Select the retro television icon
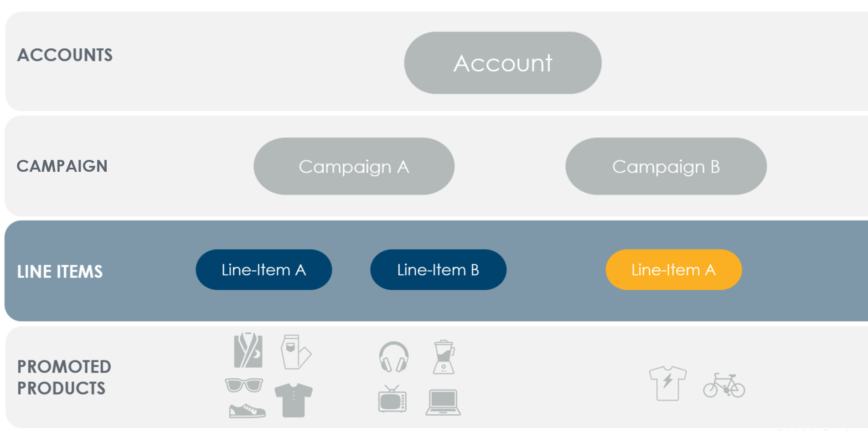Screen dimensions: 868x431 click(392, 399)
